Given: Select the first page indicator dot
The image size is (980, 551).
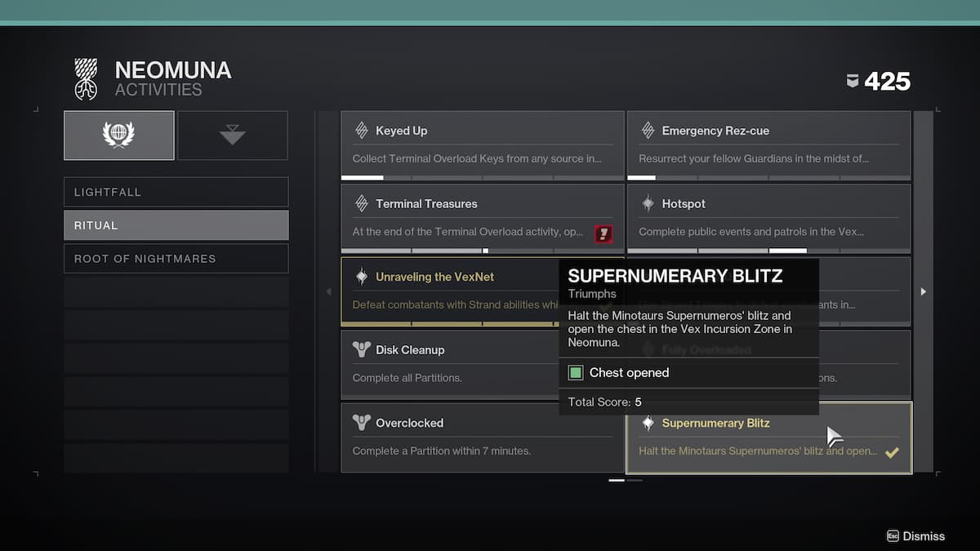Looking at the screenshot, I should (617, 480).
